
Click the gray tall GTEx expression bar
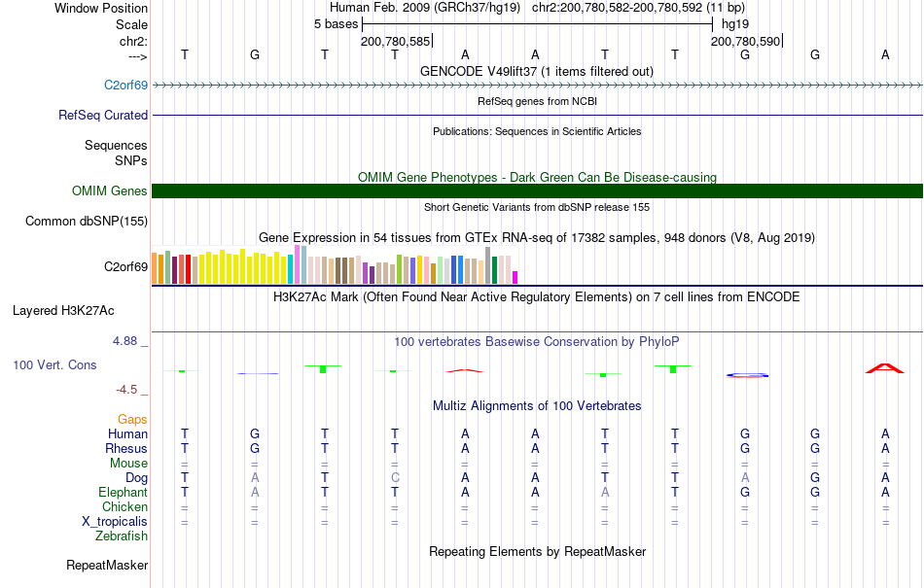[x=487, y=265]
